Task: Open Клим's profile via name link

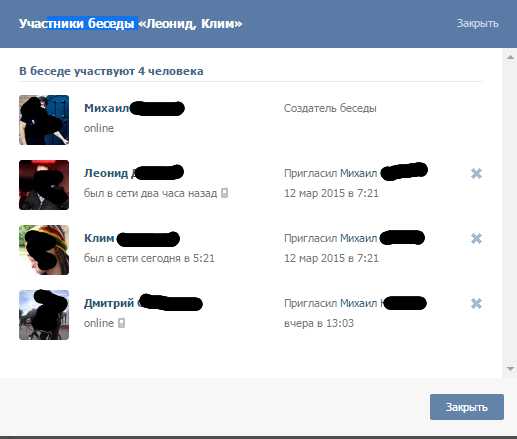Action: point(132,238)
